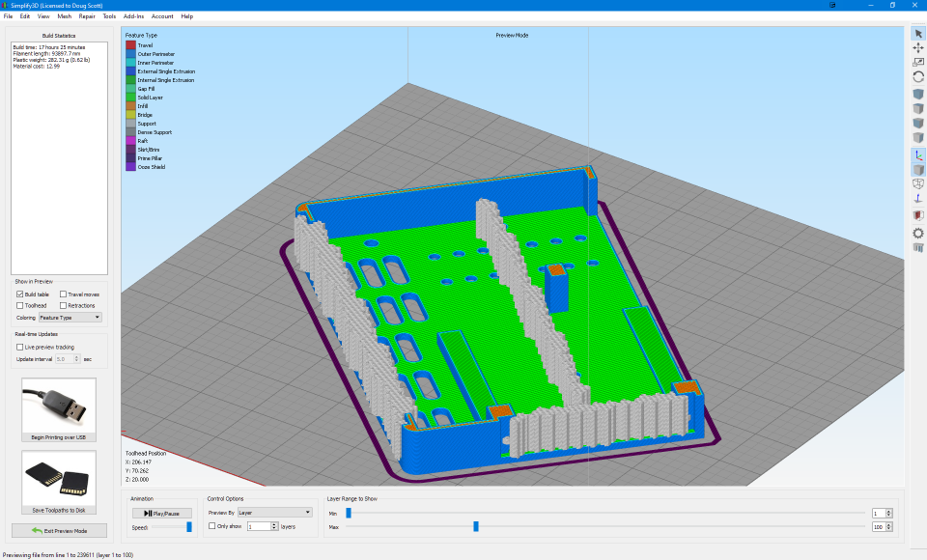Select the rotate model tool

pyautogui.click(x=918, y=77)
